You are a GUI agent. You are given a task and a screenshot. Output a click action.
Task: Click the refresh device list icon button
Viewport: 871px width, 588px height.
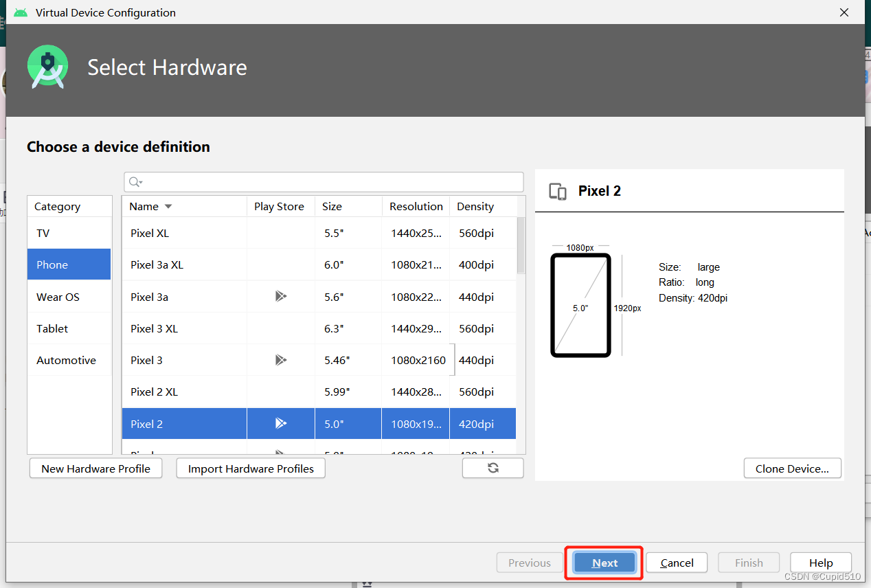(493, 468)
